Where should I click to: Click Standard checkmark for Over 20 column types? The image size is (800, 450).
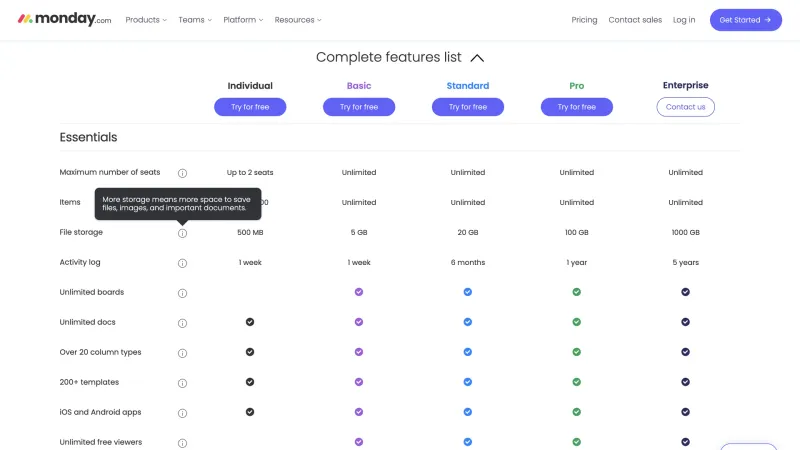pyautogui.click(x=468, y=352)
